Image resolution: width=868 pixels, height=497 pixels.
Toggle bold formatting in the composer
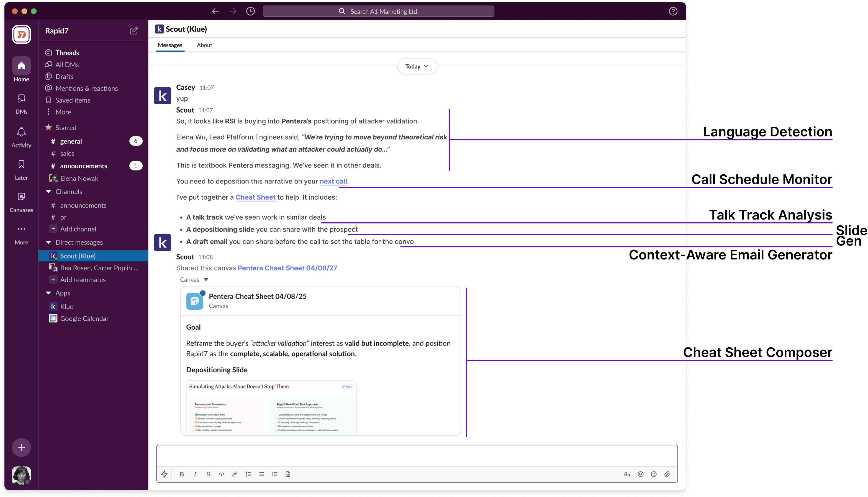click(x=182, y=474)
